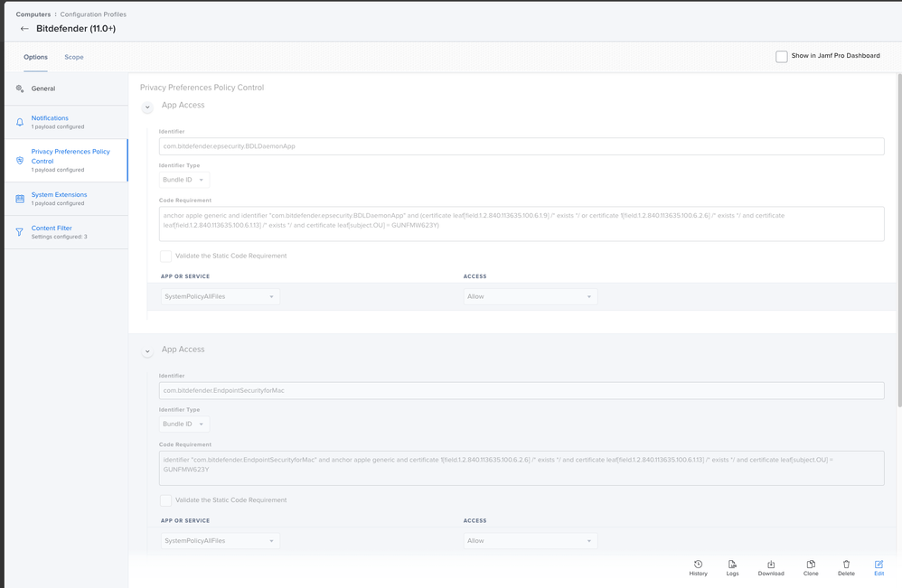Click the EndpointSecurityforMac Identifier field
902x588 pixels.
[521, 390]
